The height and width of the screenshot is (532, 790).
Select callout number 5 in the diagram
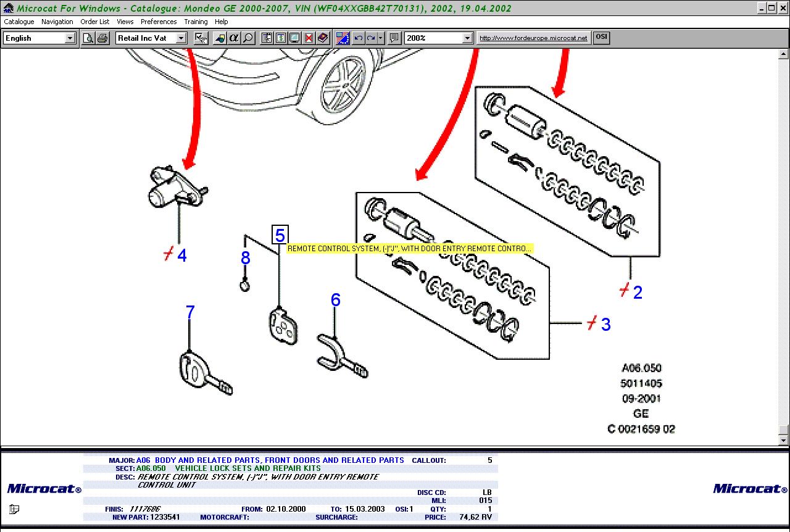pos(280,235)
